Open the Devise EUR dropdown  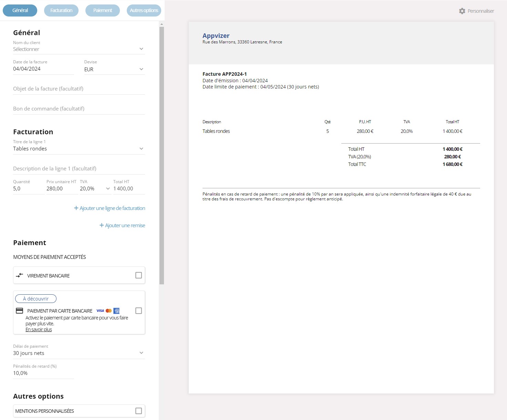point(114,69)
